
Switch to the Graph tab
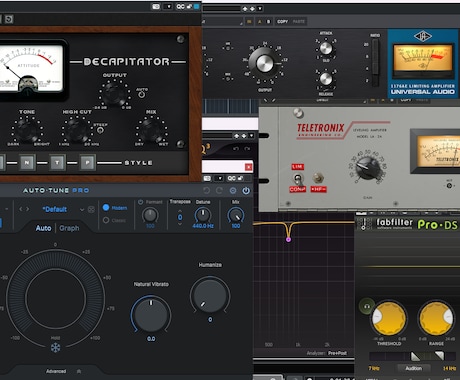tap(69, 228)
